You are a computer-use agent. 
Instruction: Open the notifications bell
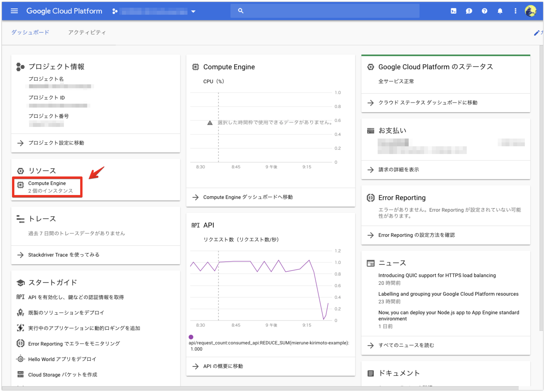click(x=500, y=11)
